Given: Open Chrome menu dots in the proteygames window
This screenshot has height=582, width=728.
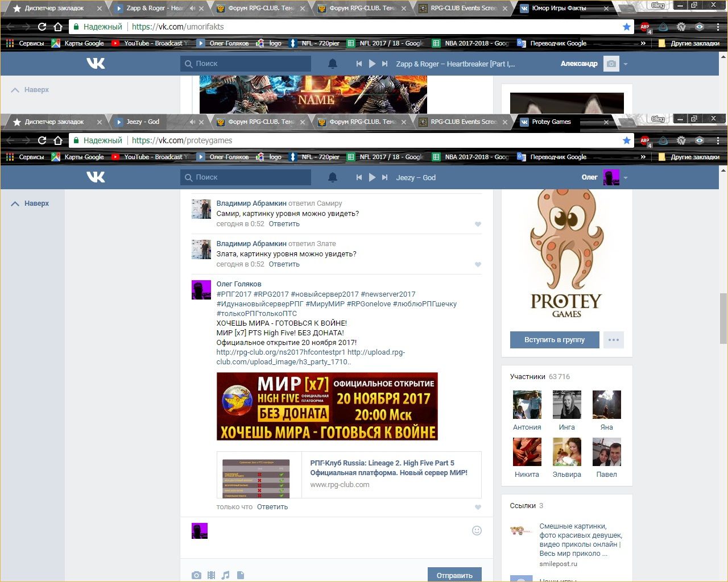Looking at the screenshot, I should coord(718,140).
